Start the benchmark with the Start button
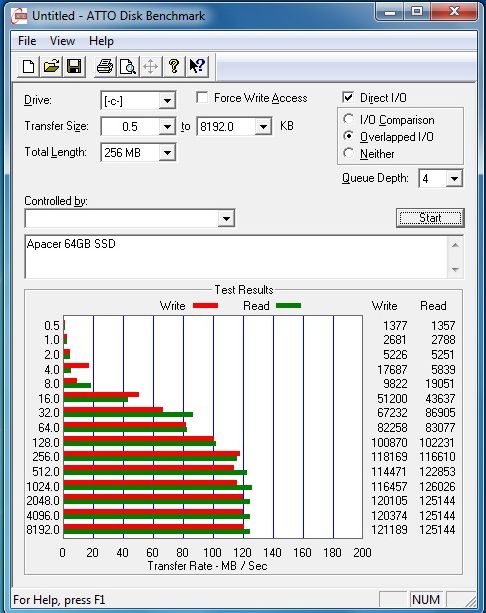Viewport: 486px width, 613px height. (x=430, y=218)
